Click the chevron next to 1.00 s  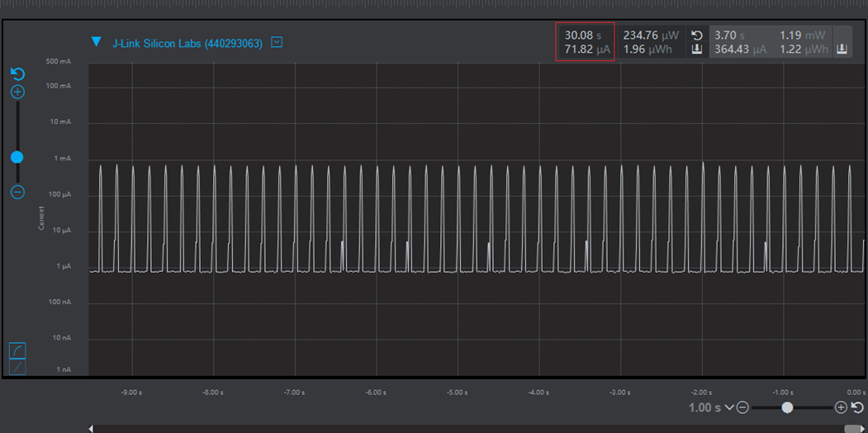[728, 407]
